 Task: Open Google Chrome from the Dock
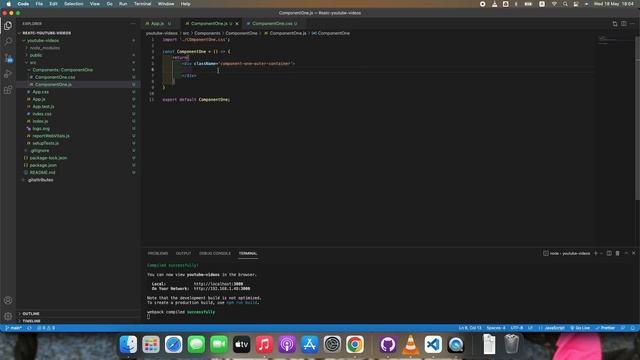tap(355, 344)
